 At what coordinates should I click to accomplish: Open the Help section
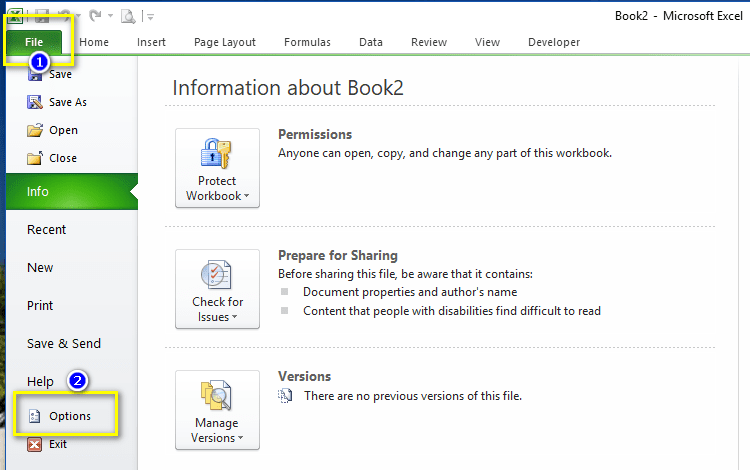coord(40,382)
